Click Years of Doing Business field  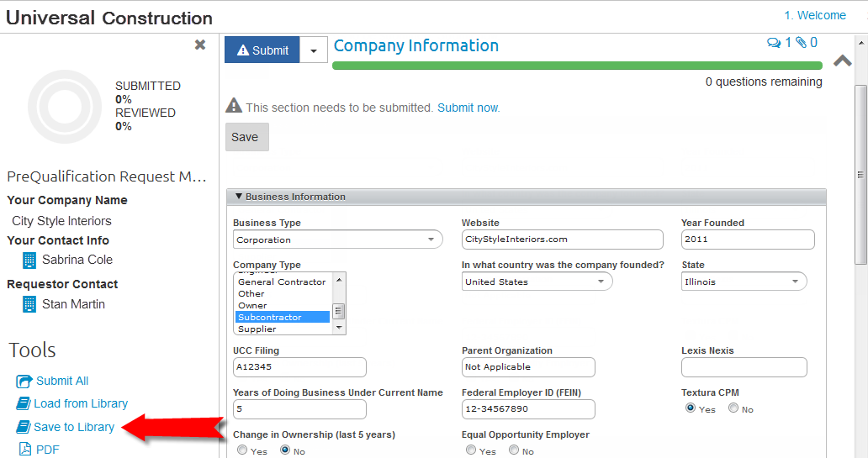[299, 409]
